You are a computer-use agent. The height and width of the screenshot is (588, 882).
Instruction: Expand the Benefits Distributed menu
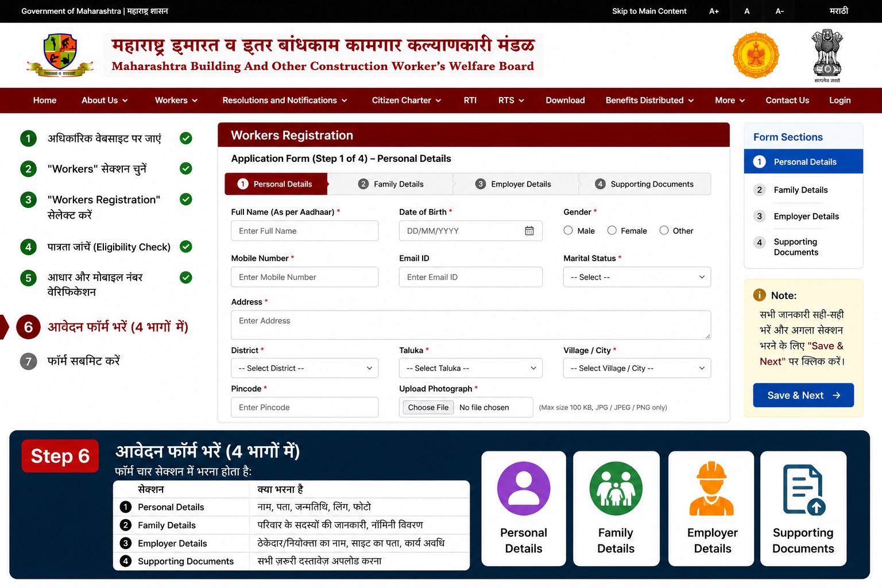point(650,100)
